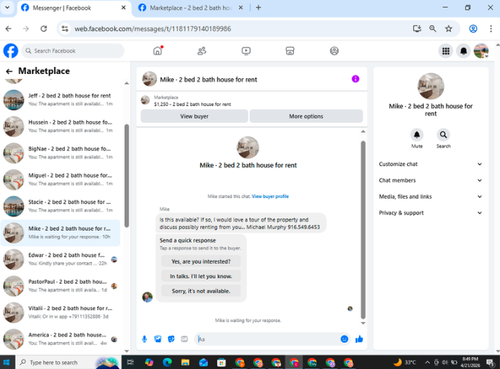This screenshot has width=500, height=369.
Task: Switch to Marketplace 2 bed 2 bath tab
Action: 190,8
